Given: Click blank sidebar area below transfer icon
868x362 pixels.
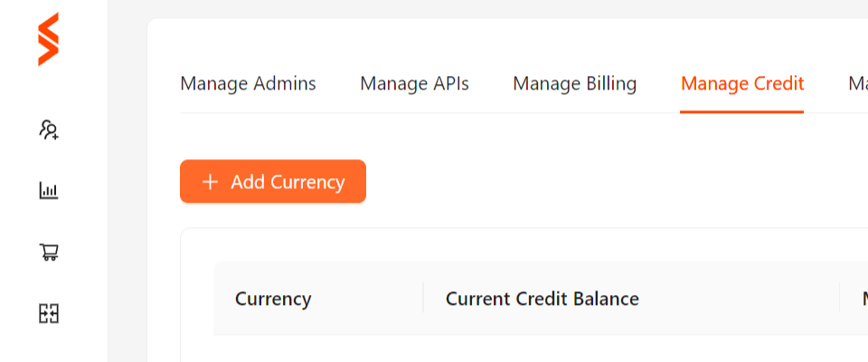Looking at the screenshot, I should coord(53,344).
